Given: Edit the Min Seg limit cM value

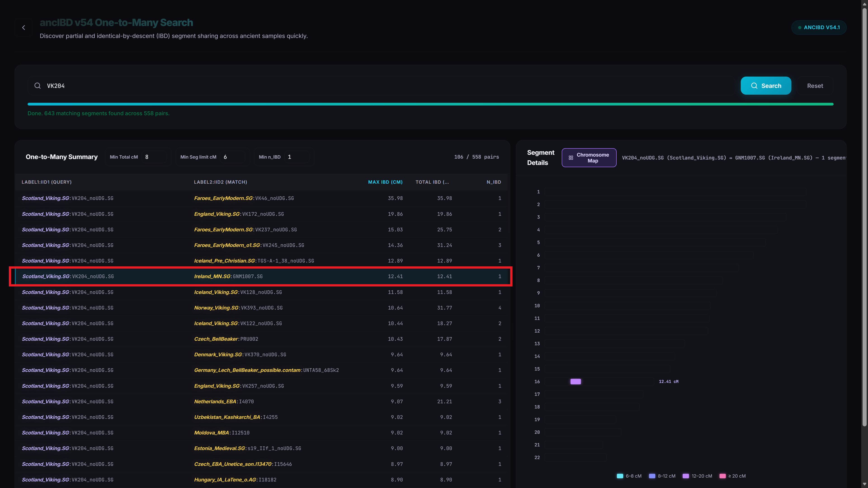Looking at the screenshot, I should [x=233, y=157].
